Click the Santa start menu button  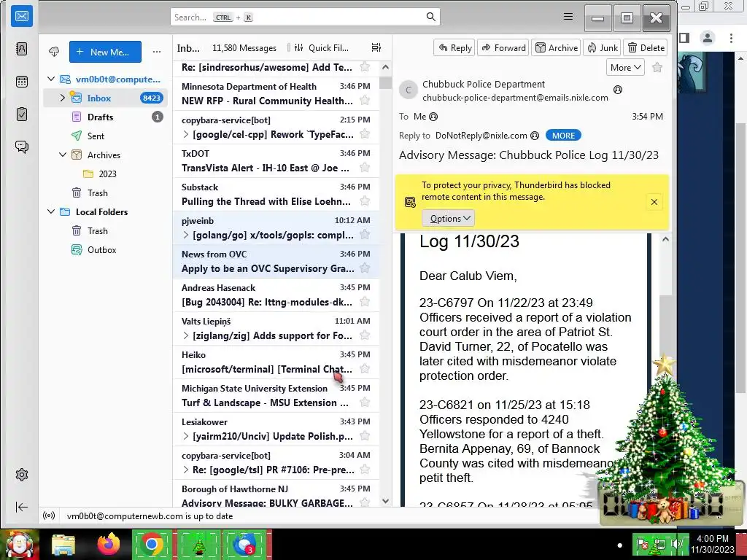(19, 544)
